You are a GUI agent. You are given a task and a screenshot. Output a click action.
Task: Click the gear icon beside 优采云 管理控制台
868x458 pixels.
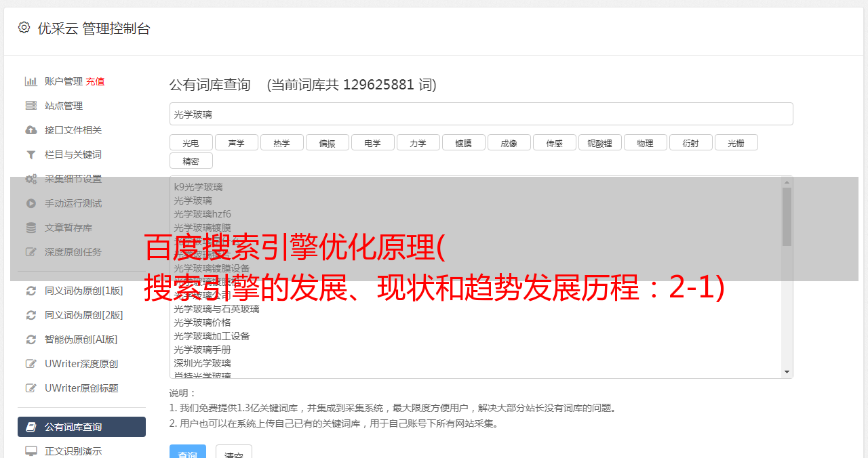point(24,28)
